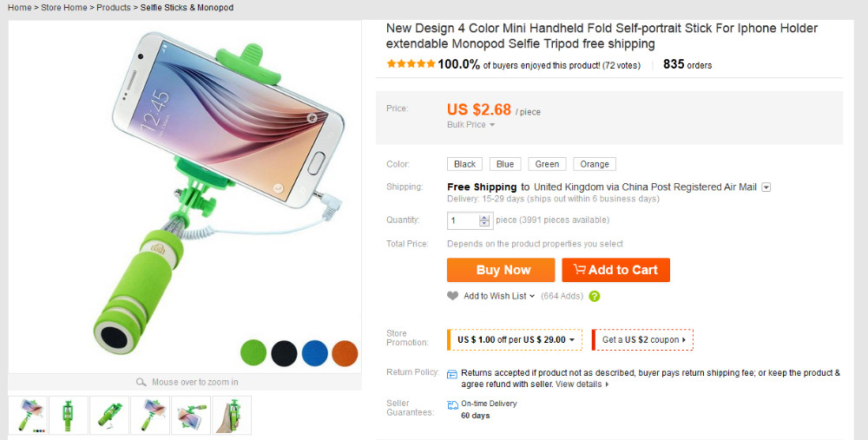Expand the US $1.00 off store promotion
The image size is (868, 440).
click(516, 339)
